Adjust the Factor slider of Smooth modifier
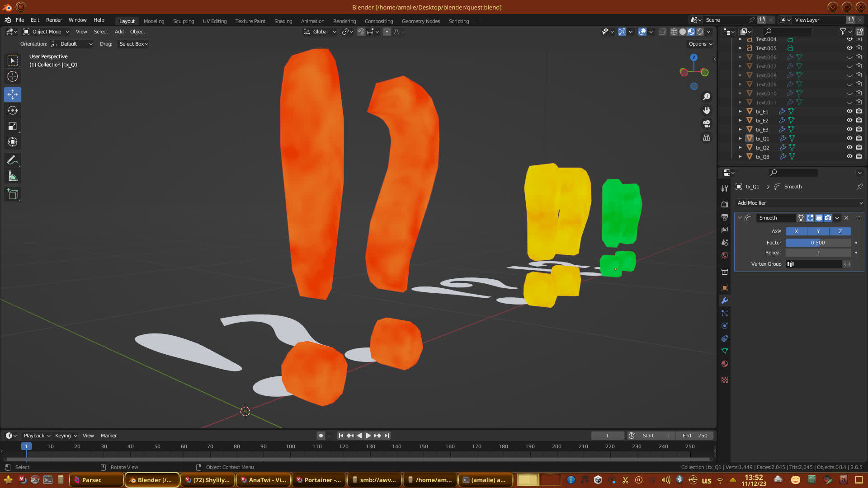This screenshot has height=488, width=868. pos(818,243)
